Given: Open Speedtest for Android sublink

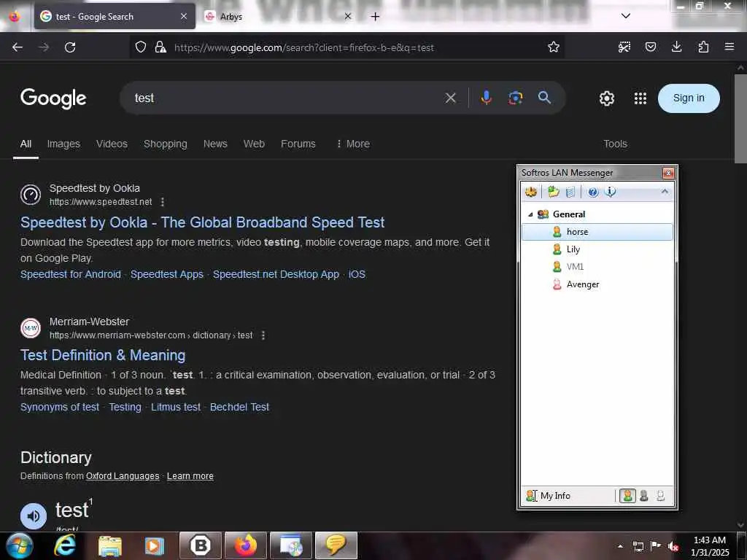Looking at the screenshot, I should [x=71, y=274].
